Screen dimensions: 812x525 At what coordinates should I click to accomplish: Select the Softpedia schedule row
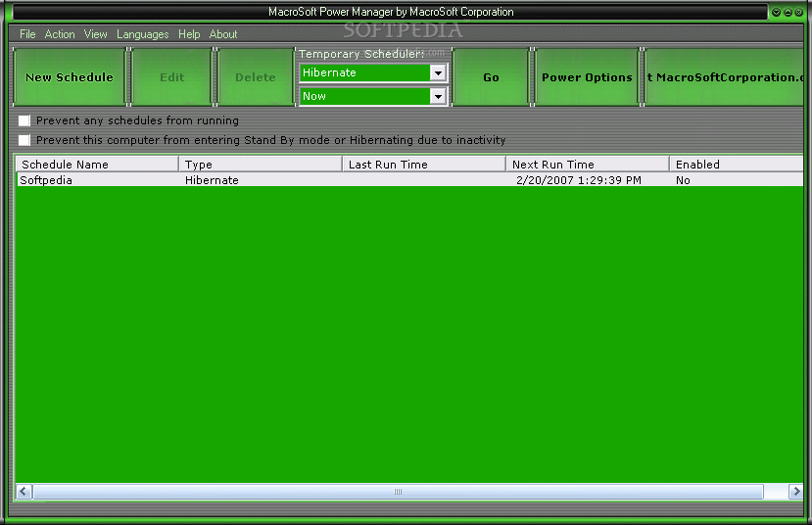(409, 179)
